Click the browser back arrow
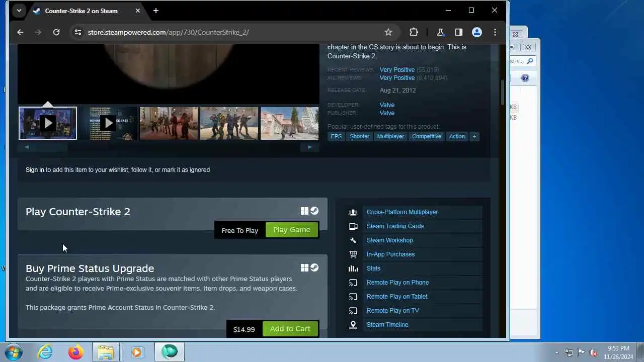 pyautogui.click(x=20, y=32)
